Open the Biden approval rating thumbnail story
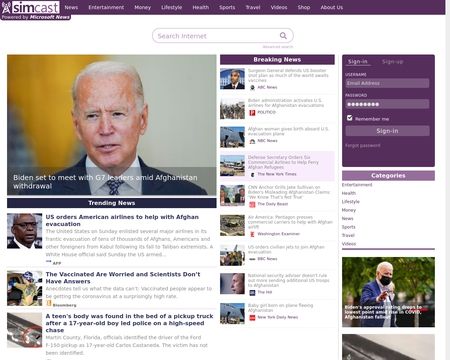 [x=388, y=292]
